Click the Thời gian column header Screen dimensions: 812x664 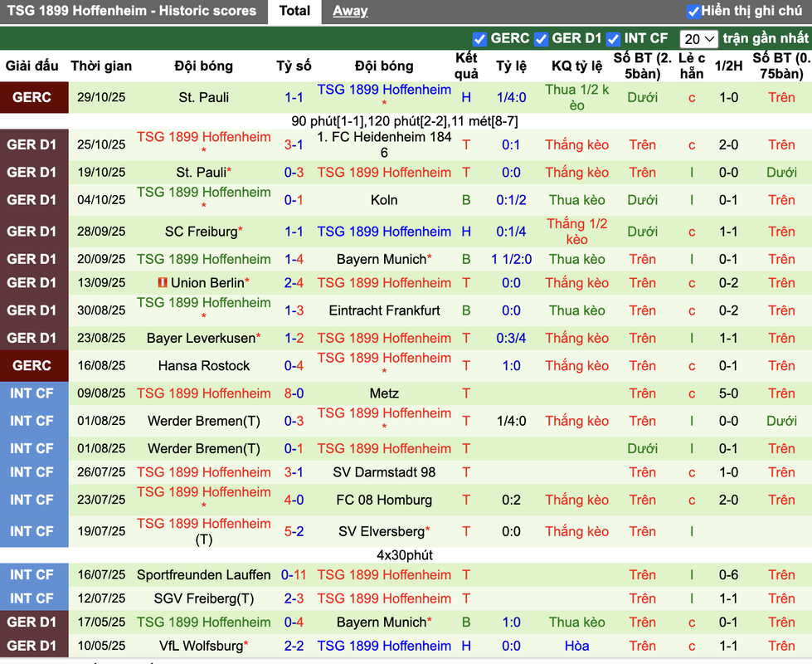pos(101,66)
